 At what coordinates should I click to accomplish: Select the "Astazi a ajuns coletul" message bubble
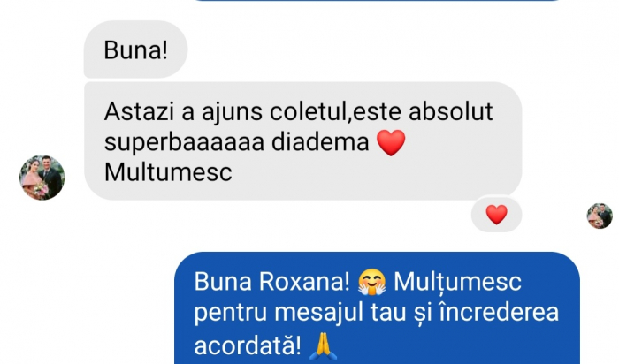(302, 140)
